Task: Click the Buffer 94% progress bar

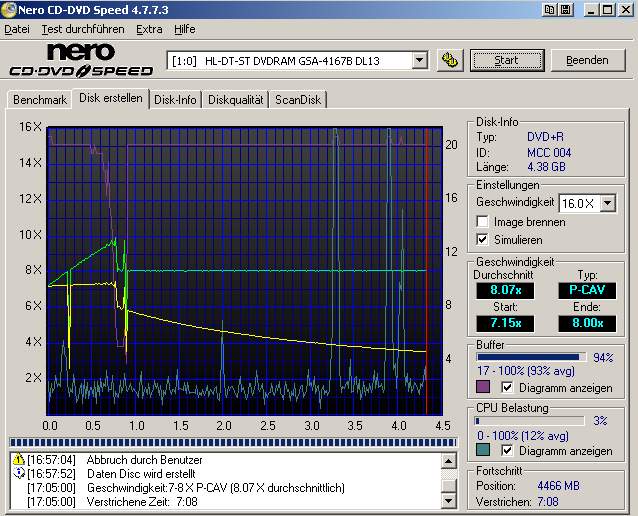Action: pyautogui.click(x=531, y=357)
